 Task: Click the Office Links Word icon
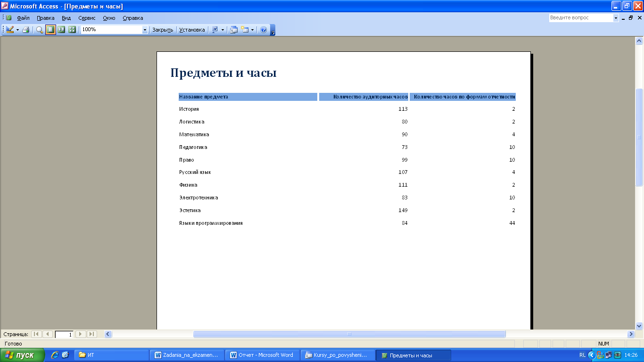pyautogui.click(x=215, y=30)
